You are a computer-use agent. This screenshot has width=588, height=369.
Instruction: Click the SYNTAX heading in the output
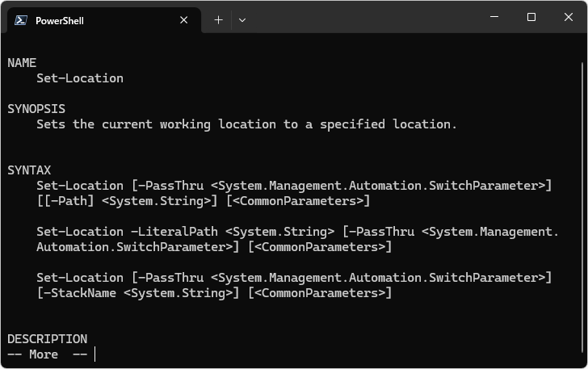[29, 170]
